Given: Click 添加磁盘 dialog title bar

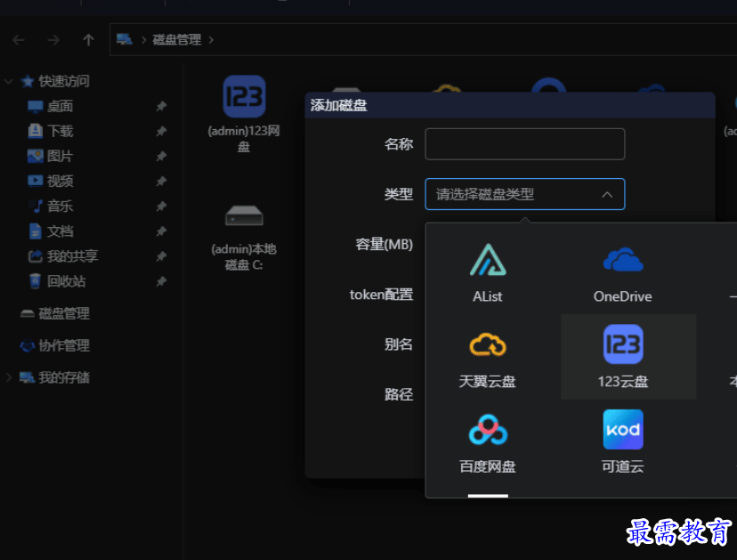Looking at the screenshot, I should [x=510, y=105].
